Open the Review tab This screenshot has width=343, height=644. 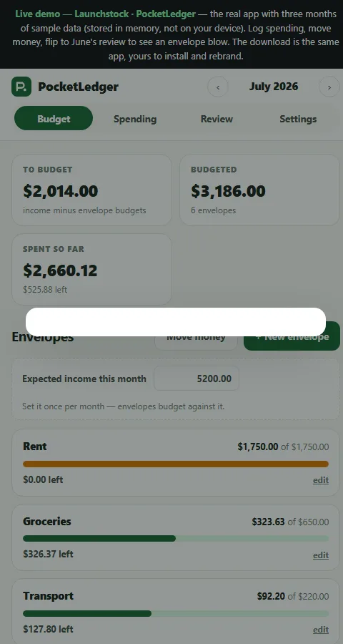[217, 119]
